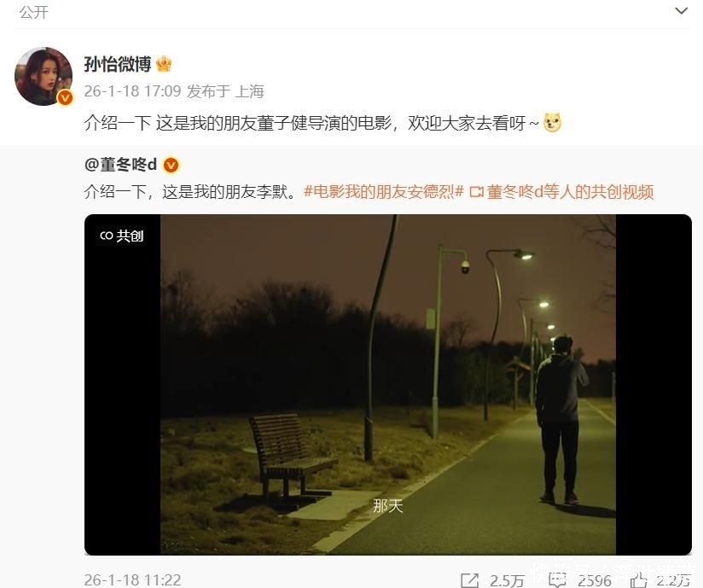Click the 公开 visibility label

[33, 12]
